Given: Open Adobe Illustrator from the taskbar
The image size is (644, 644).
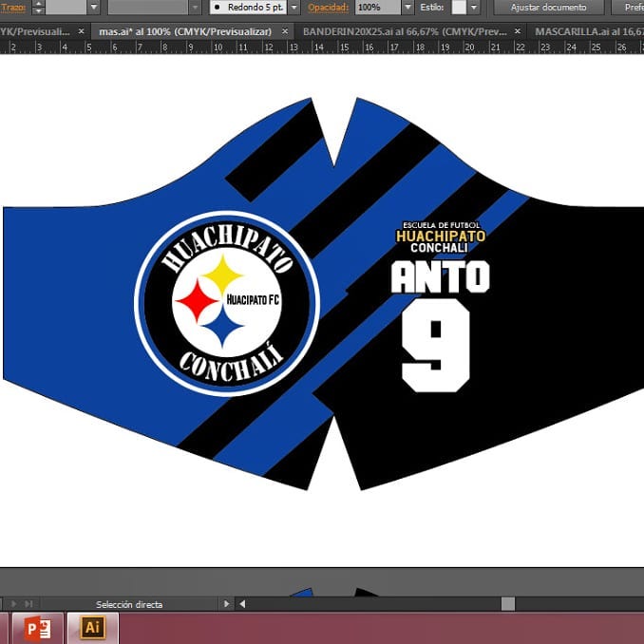Looking at the screenshot, I should [92, 629].
